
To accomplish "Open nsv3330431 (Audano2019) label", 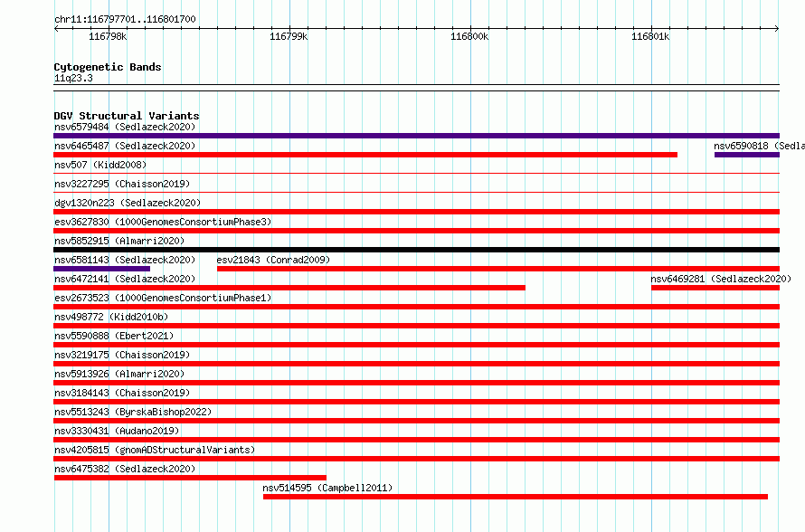I will [x=117, y=431].
